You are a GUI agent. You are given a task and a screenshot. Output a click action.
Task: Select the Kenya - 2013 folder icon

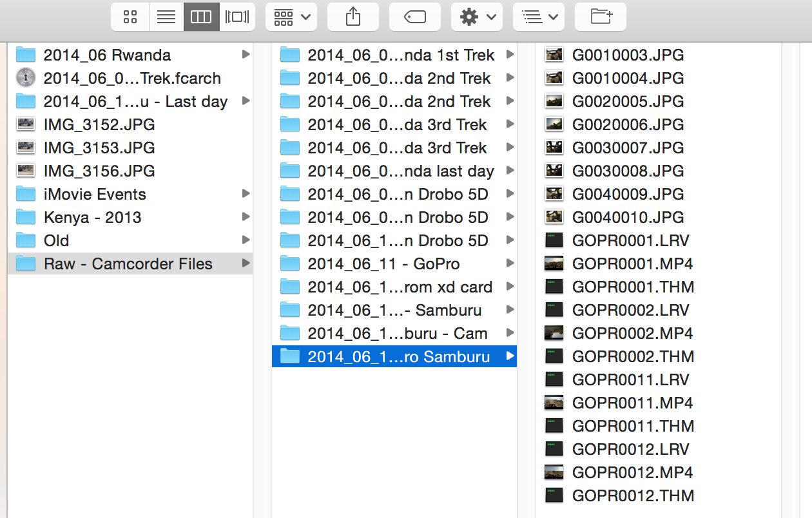click(x=25, y=217)
